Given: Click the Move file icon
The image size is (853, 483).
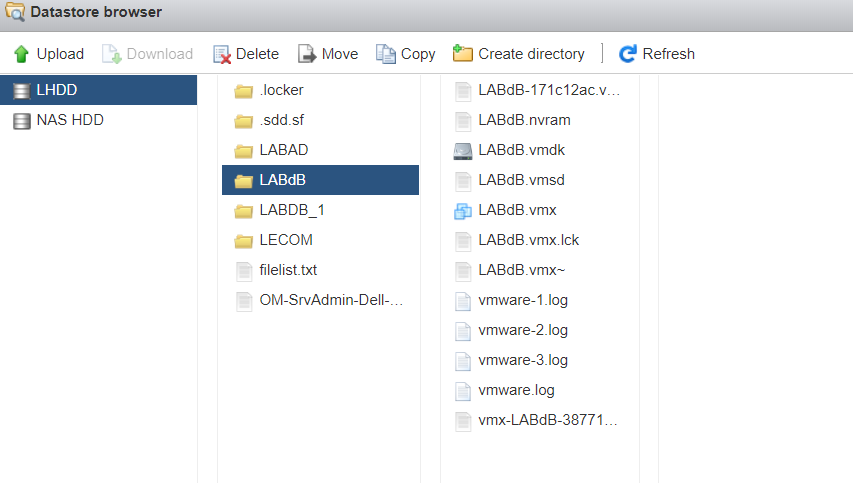Looking at the screenshot, I should (307, 54).
